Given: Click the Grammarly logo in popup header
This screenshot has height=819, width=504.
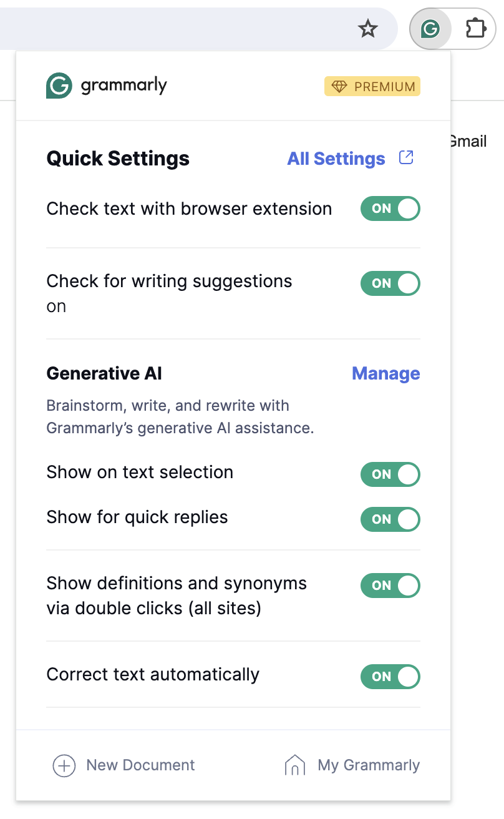Looking at the screenshot, I should pyautogui.click(x=107, y=86).
